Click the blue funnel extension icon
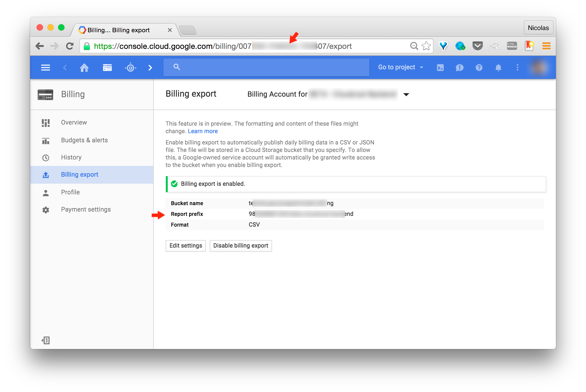586x392 pixels. [x=443, y=46]
